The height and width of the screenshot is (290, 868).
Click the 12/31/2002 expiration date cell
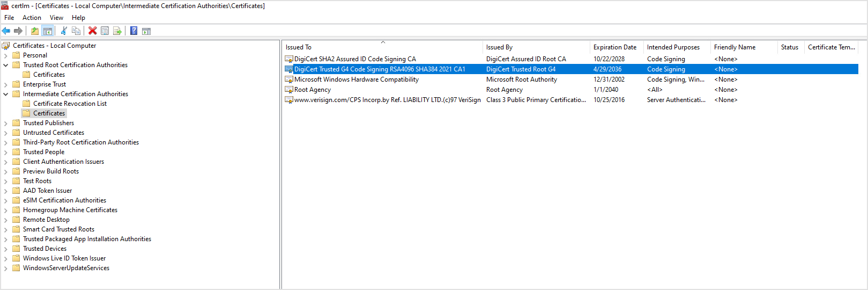coord(609,79)
